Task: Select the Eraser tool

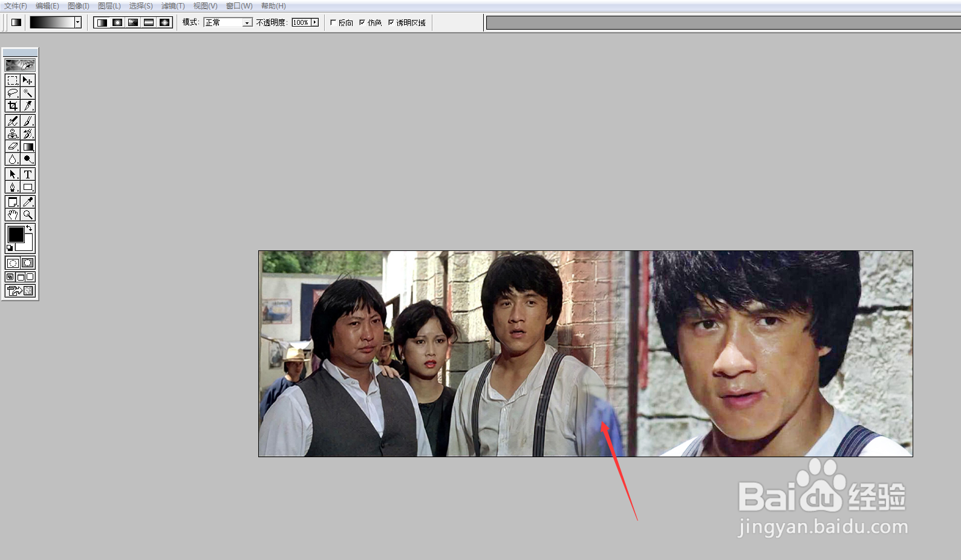Action: point(13,146)
